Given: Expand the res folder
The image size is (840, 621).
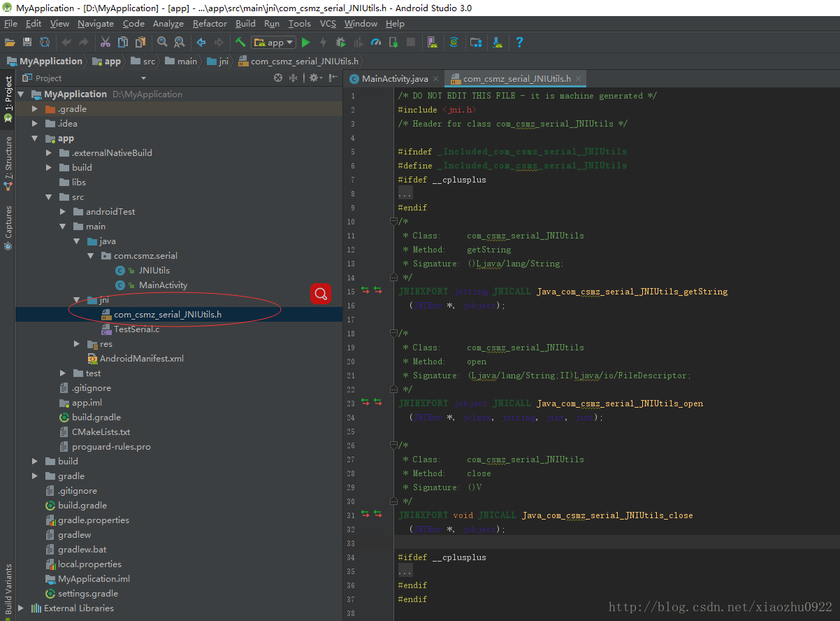Looking at the screenshot, I should [x=77, y=343].
